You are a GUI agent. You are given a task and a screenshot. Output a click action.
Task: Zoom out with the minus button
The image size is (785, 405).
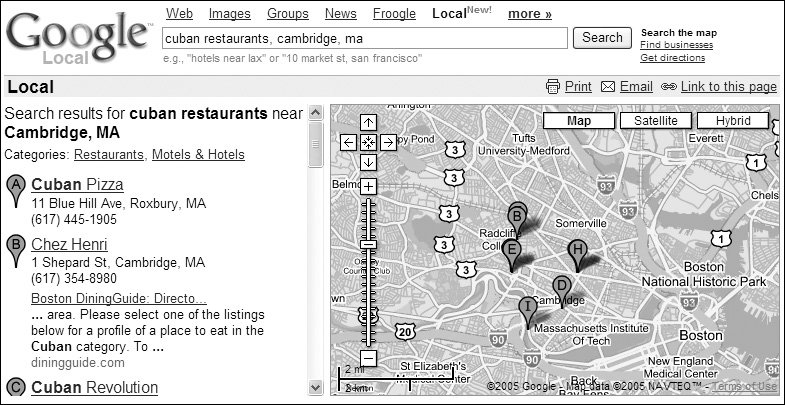[x=368, y=358]
